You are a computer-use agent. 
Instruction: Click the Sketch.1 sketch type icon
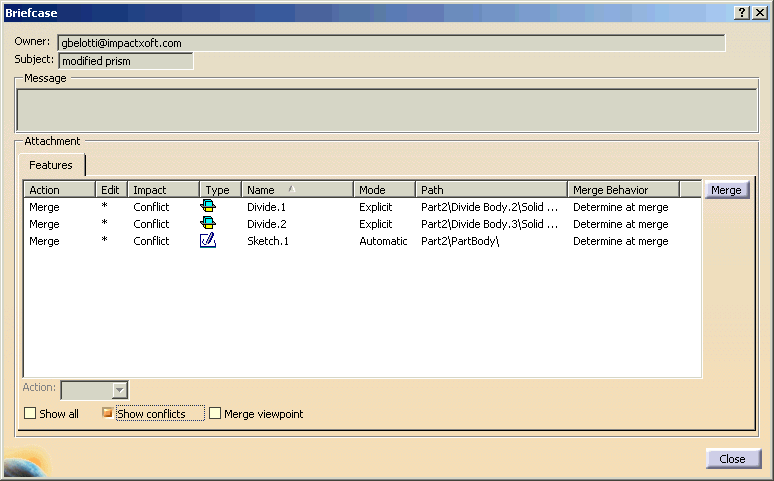(208, 241)
